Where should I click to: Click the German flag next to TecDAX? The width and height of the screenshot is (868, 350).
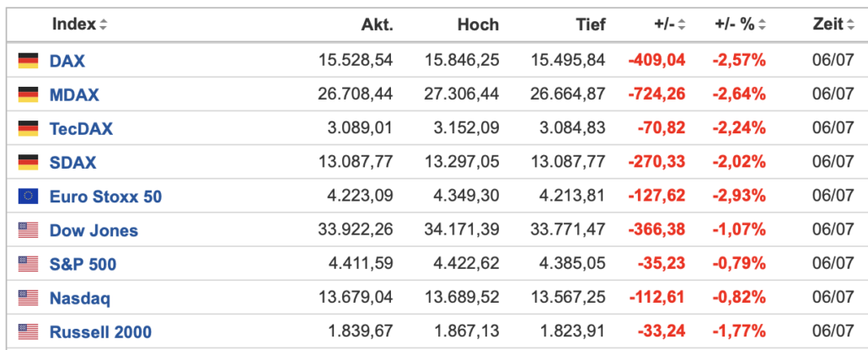(29, 128)
